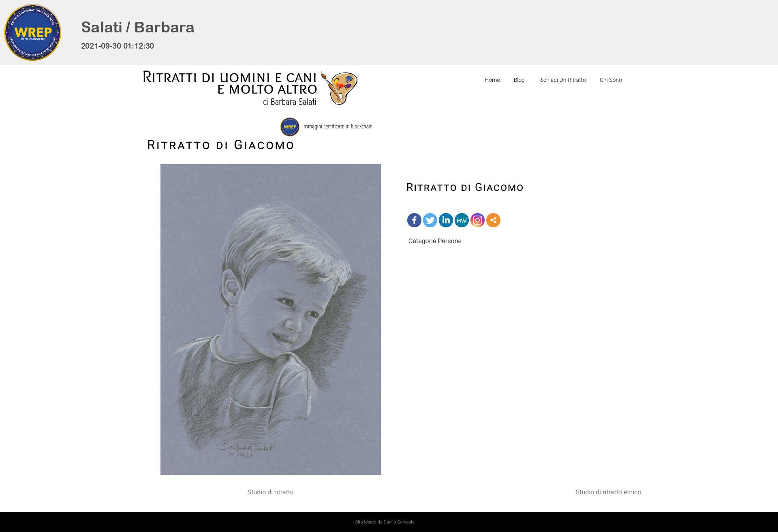Click the painter palette logo

[339, 88]
